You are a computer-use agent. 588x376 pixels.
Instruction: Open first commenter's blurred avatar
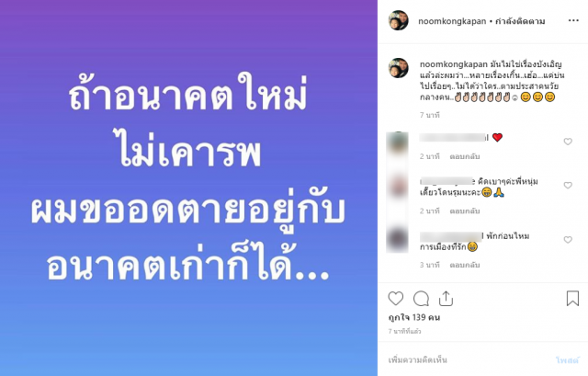coord(397,143)
